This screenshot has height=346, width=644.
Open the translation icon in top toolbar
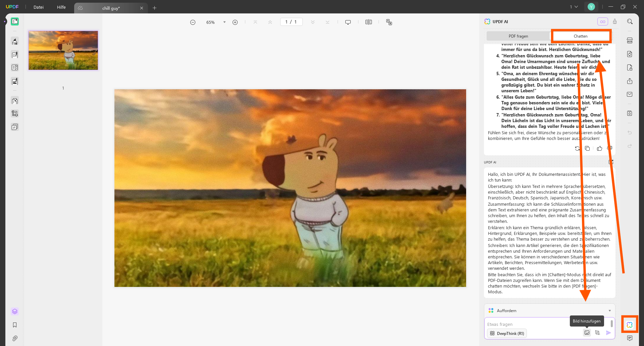389,22
